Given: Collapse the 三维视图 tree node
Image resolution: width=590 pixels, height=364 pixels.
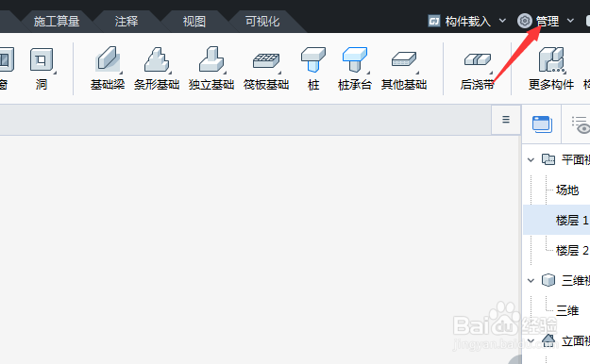Looking at the screenshot, I should point(531,280).
